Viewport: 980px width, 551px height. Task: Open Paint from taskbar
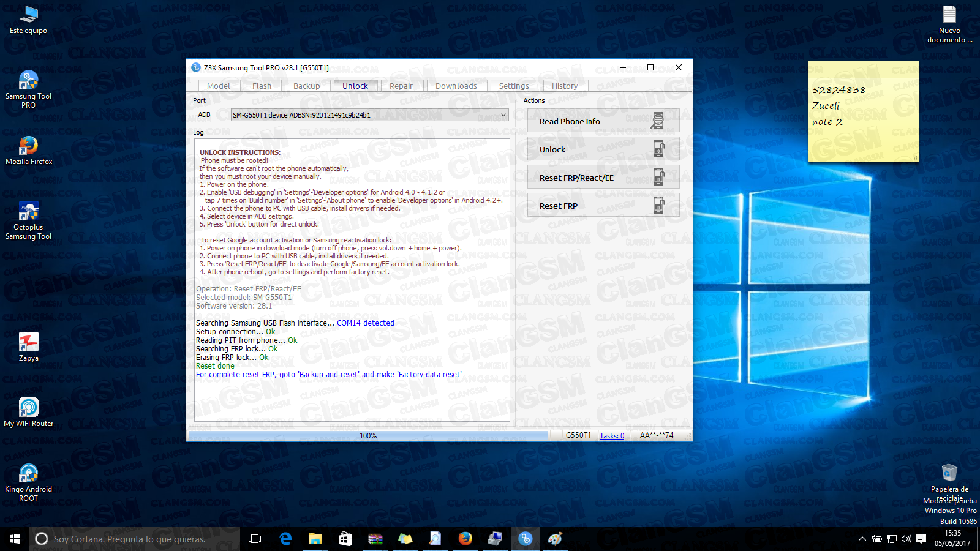pyautogui.click(x=555, y=539)
